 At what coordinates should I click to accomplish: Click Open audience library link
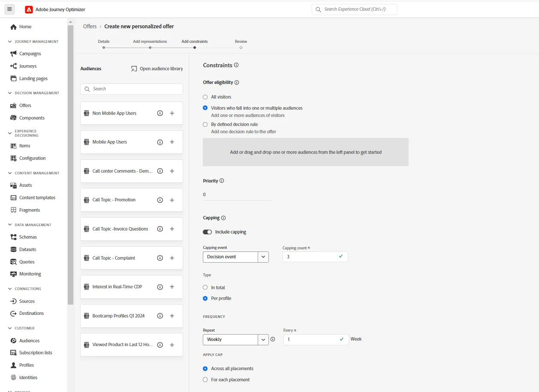point(157,69)
